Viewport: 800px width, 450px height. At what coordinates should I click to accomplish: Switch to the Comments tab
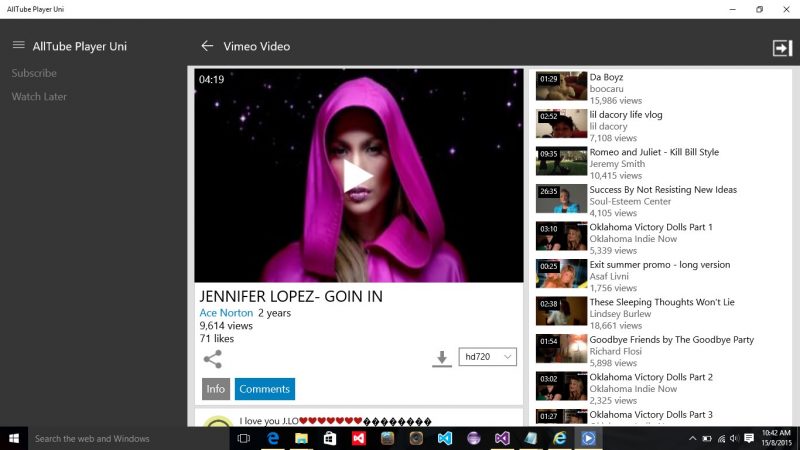265,389
